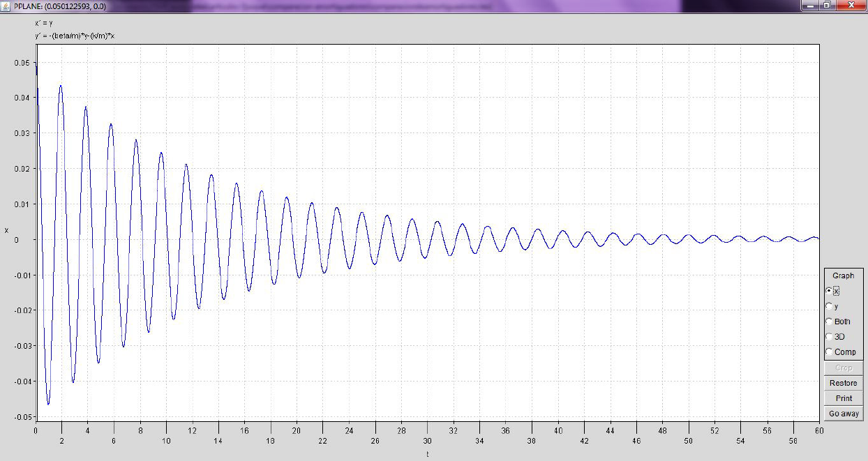This screenshot has height=461, width=868.
Task: Click the Go away button
Action: point(844,414)
